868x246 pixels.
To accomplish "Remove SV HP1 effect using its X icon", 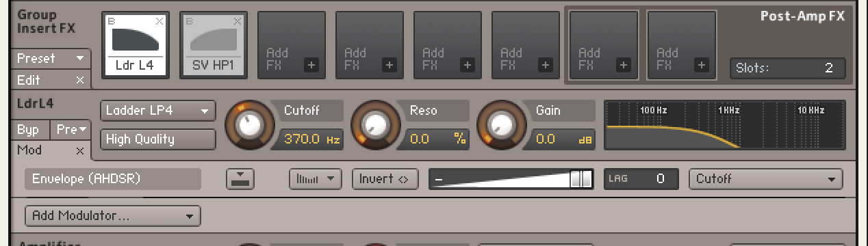I will [238, 21].
